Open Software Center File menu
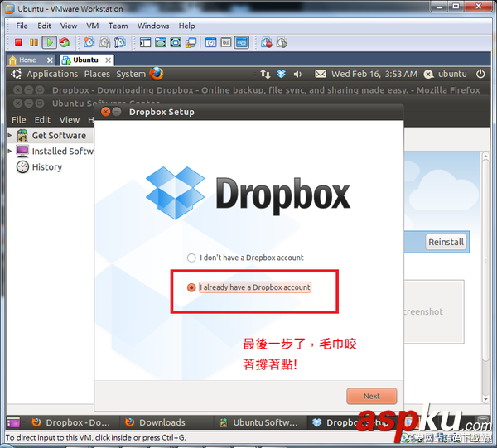 19,120
